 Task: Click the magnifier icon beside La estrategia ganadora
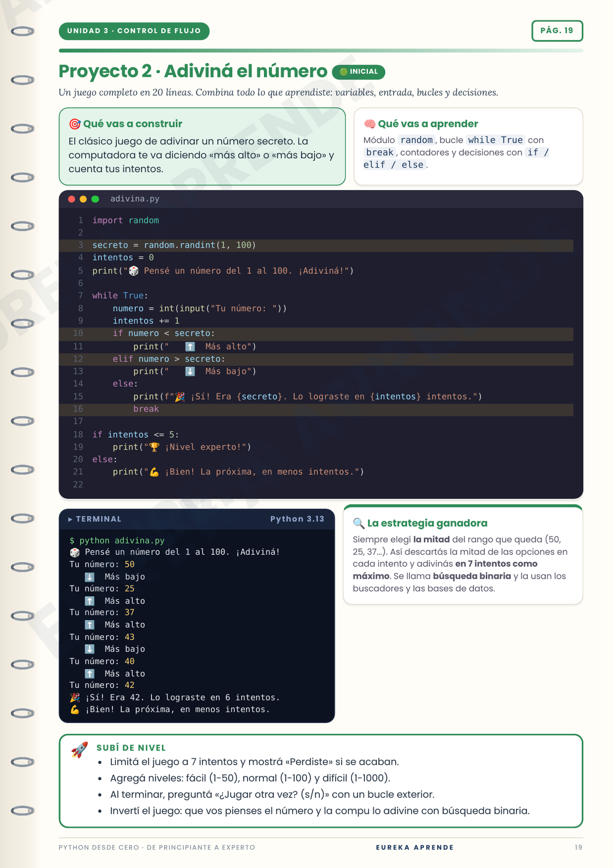click(359, 523)
